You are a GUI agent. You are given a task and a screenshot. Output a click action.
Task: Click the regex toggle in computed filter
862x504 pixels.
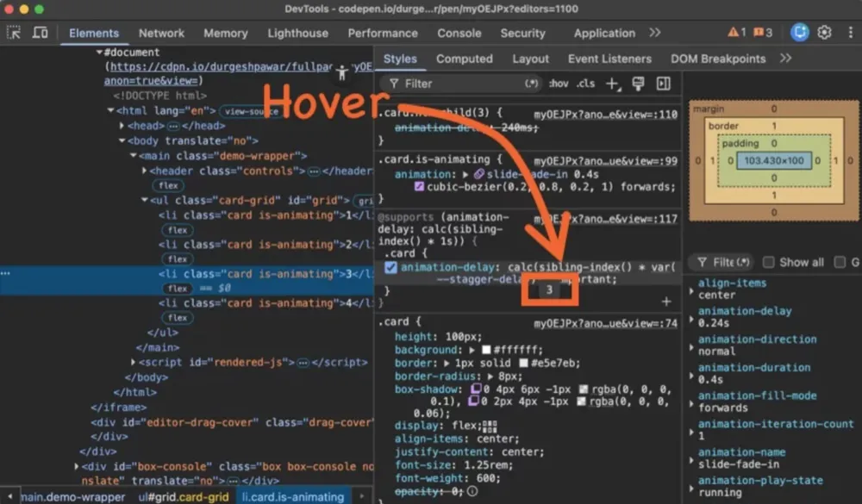tap(743, 262)
